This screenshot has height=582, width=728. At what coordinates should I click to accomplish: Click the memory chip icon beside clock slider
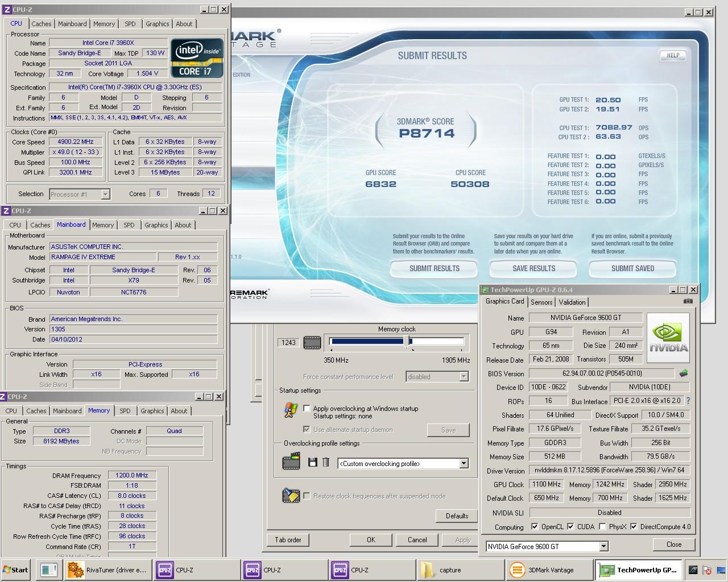(312, 342)
